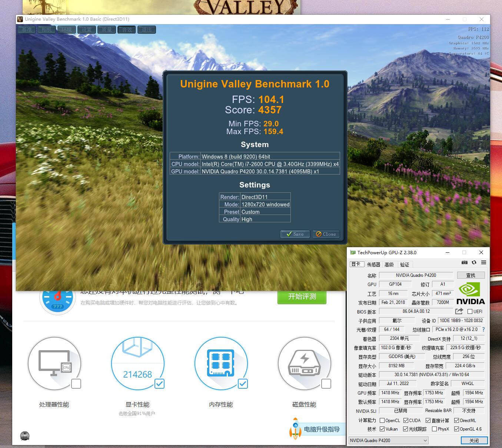
Task: Open the 相机 menu in Valley
Action: [47, 30]
